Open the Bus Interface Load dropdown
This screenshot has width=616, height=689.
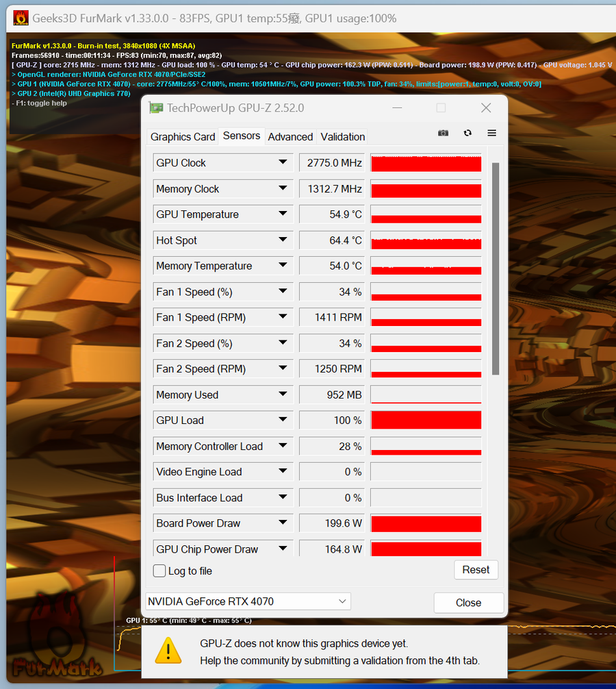coord(283,497)
